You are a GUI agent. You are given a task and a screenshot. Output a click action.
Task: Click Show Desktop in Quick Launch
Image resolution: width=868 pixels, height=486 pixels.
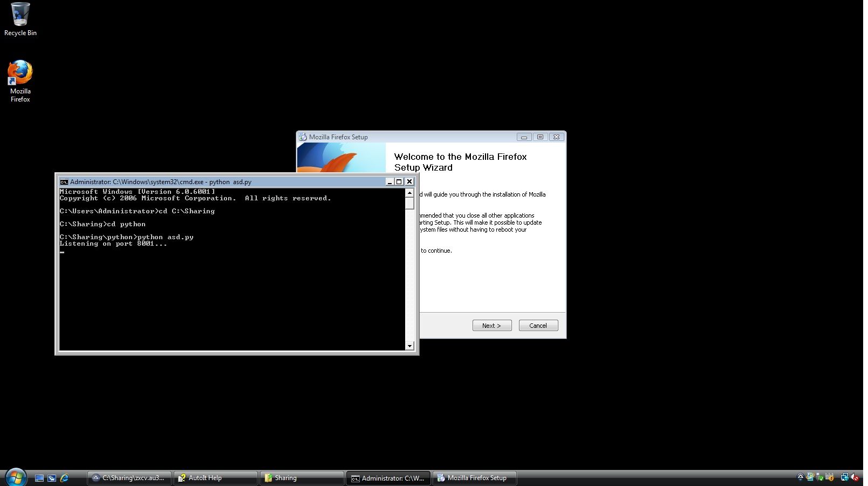click(x=39, y=478)
